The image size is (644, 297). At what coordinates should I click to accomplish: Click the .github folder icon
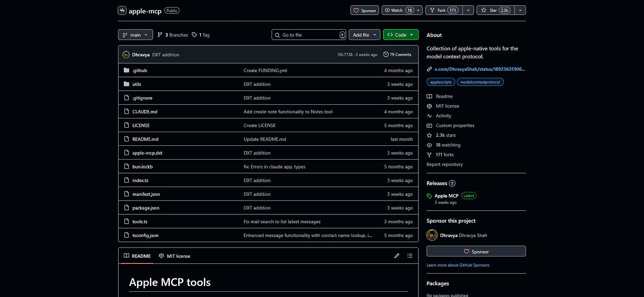pyautogui.click(x=126, y=70)
